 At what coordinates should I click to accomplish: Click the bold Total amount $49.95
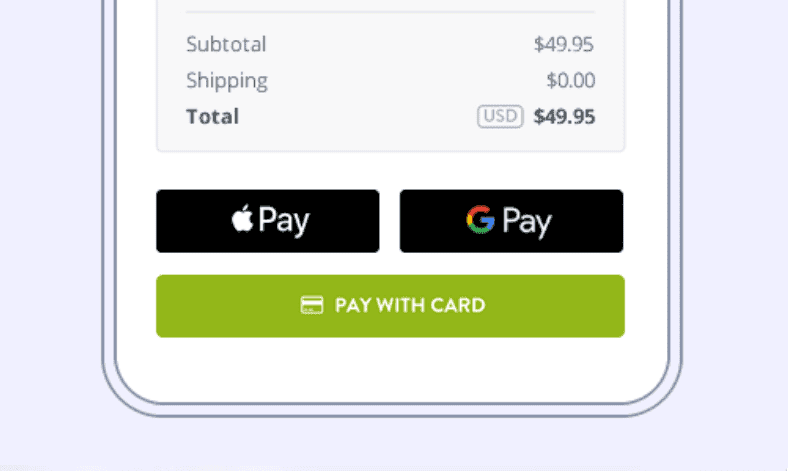click(x=564, y=116)
